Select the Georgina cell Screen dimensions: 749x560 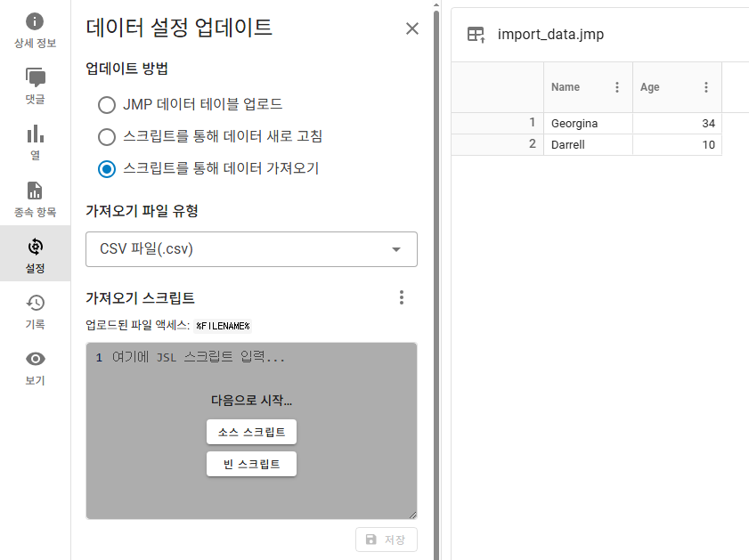point(588,124)
